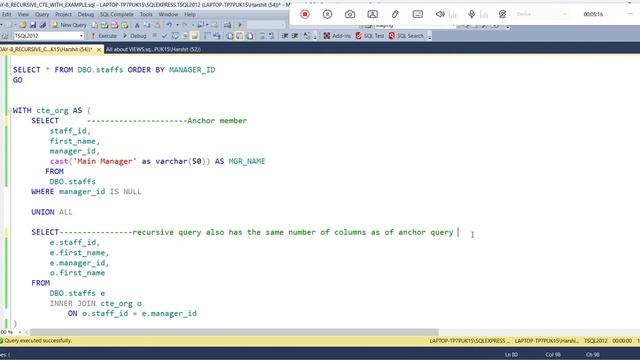Open the Undo history dropdown arrow
The width and height of the screenshot is (640, 360).
coord(177,25)
